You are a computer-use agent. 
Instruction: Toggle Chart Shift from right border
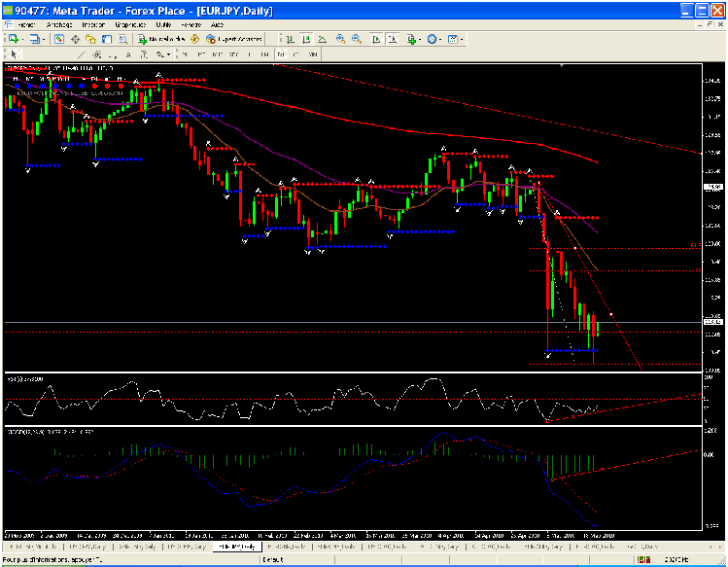(x=393, y=39)
